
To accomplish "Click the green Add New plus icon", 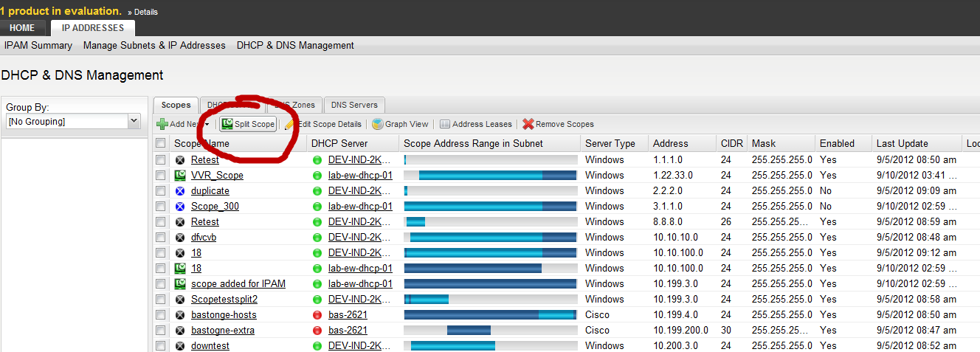I will [x=162, y=124].
